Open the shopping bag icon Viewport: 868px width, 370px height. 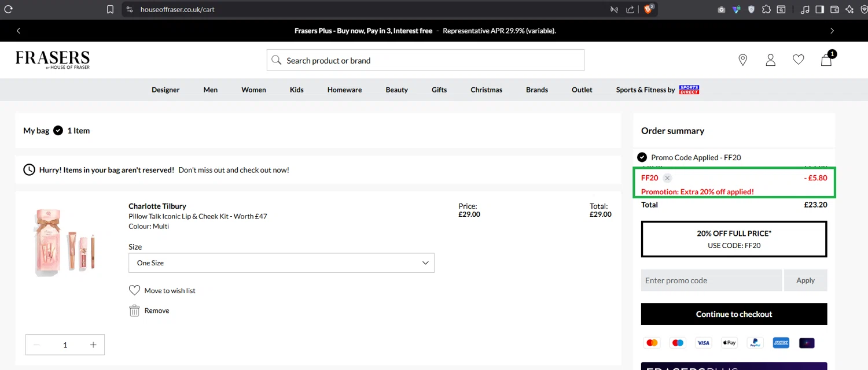(827, 60)
